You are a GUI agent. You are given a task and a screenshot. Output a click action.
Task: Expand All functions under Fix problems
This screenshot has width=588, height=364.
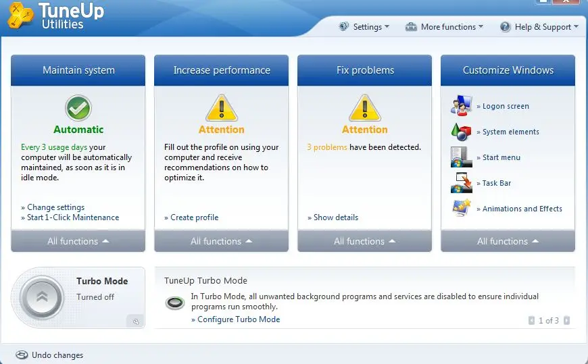coord(364,241)
